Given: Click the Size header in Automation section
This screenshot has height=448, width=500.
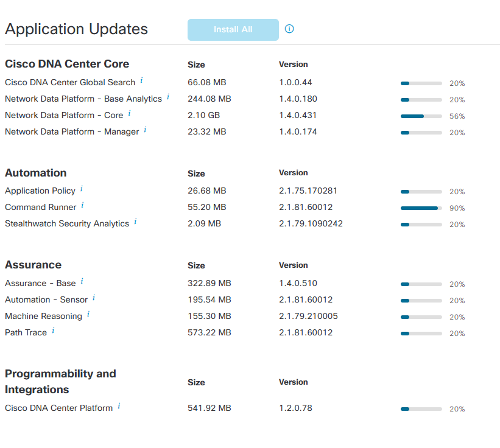Looking at the screenshot, I should coord(196,173).
